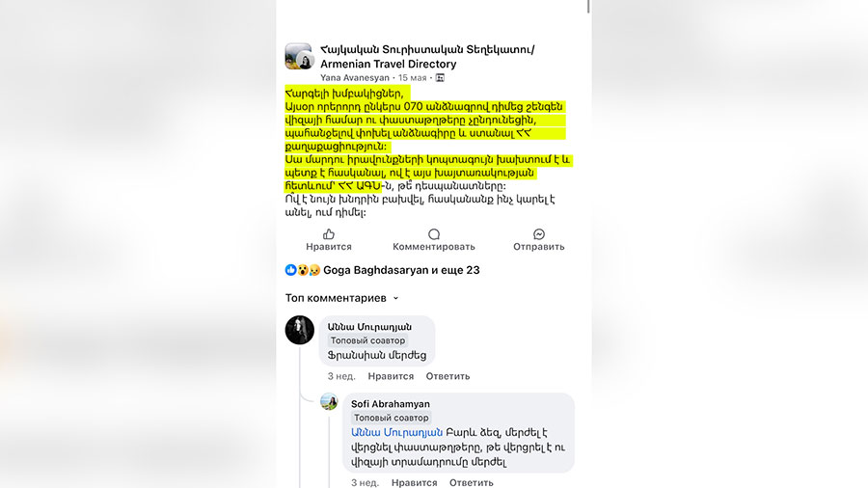Click Нравится under Sofi Abrahamyan's reply
Viewport: 868px width, 488px height.
coord(414,482)
